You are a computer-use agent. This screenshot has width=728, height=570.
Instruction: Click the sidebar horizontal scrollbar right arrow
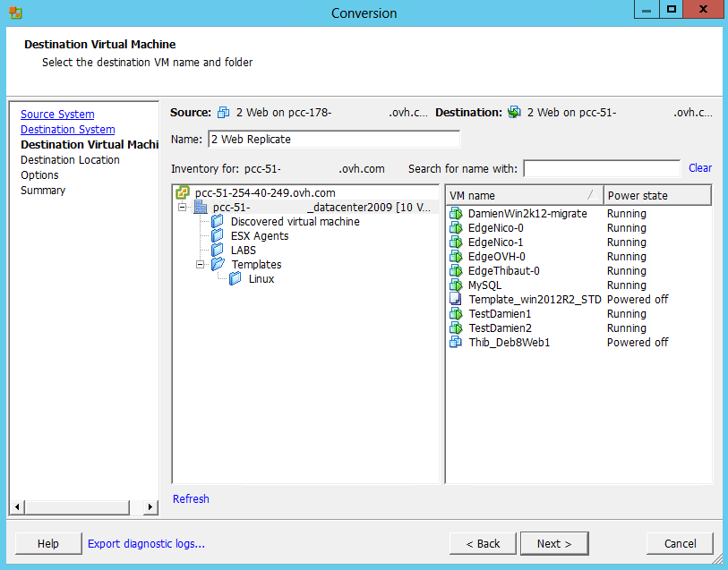[x=150, y=507]
